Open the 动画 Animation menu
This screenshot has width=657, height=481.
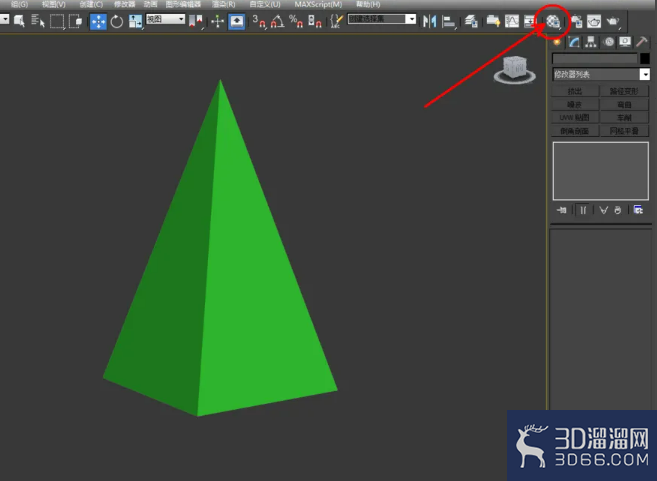click(150, 5)
